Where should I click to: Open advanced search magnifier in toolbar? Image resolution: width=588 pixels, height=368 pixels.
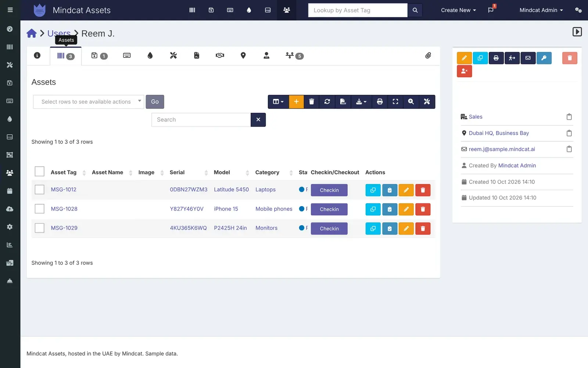[x=411, y=102]
